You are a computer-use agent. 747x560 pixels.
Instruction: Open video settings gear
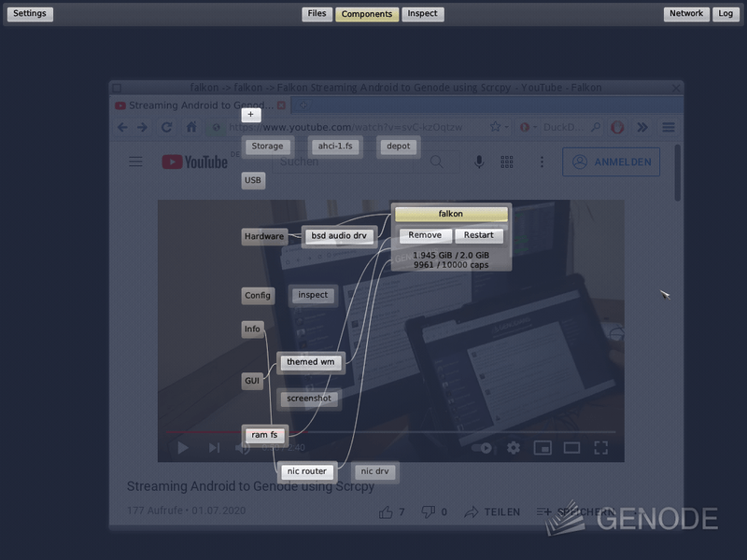click(514, 448)
